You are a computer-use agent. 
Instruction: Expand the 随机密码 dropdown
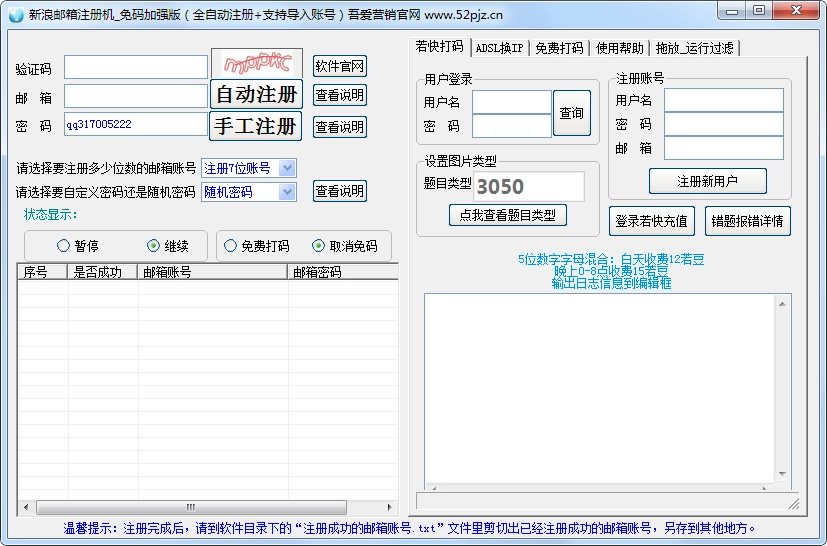[249, 192]
